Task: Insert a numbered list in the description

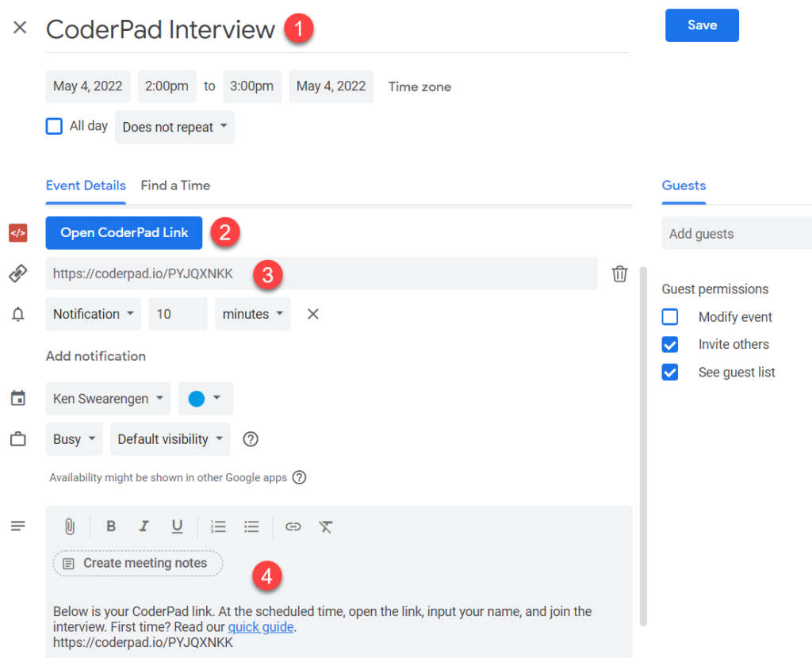Action: click(x=218, y=526)
